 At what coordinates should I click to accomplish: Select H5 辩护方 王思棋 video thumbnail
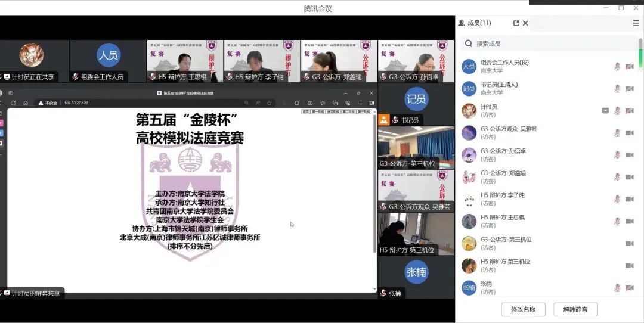pyautogui.click(x=185, y=61)
